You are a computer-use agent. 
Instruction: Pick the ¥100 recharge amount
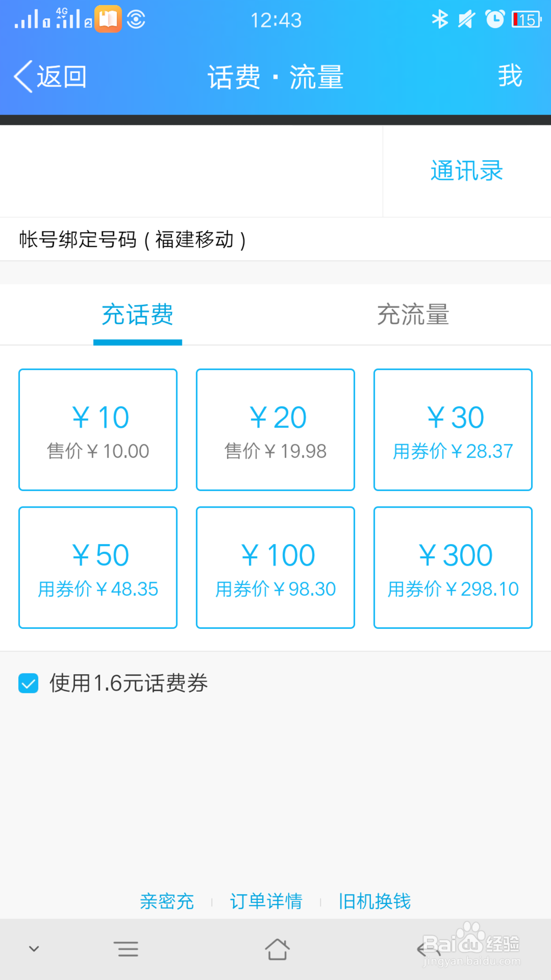point(275,567)
